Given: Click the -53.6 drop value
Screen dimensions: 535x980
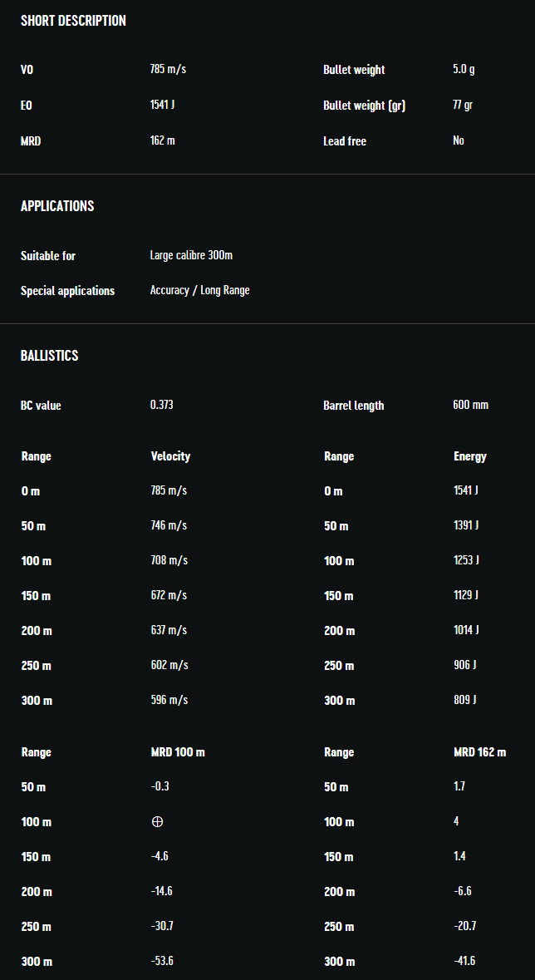Looking at the screenshot, I should 162,961.
